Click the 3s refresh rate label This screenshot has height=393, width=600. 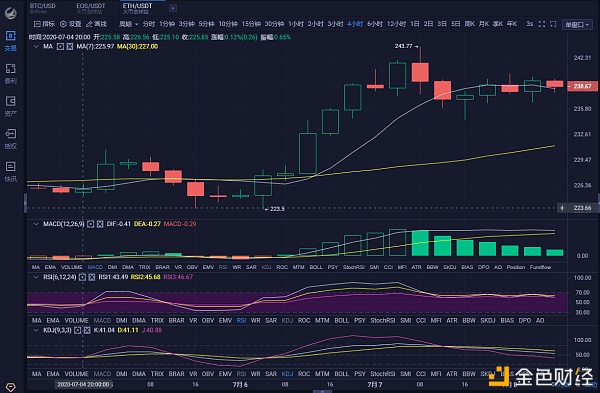pyautogui.click(x=530, y=24)
